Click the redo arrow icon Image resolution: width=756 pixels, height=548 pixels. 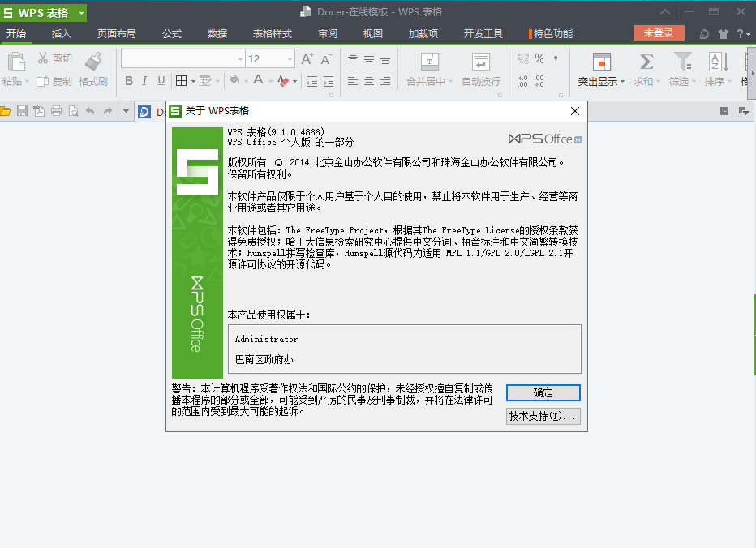tap(108, 111)
